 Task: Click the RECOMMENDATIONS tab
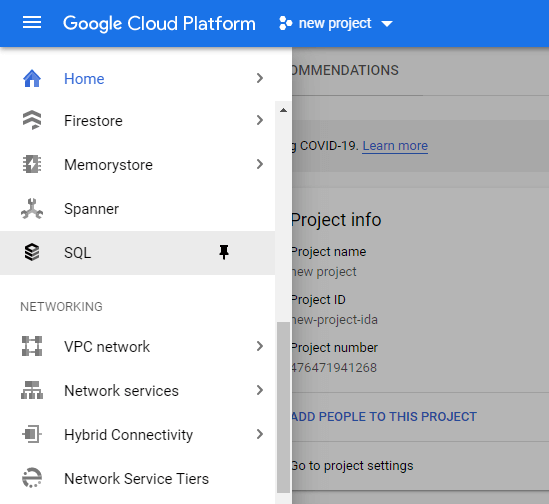pyautogui.click(x=345, y=70)
